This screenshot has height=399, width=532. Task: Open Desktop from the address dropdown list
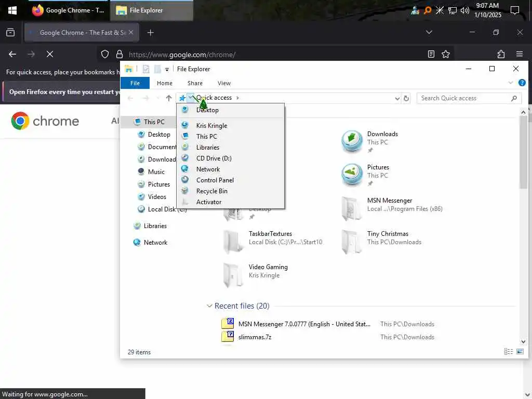coord(230,110)
